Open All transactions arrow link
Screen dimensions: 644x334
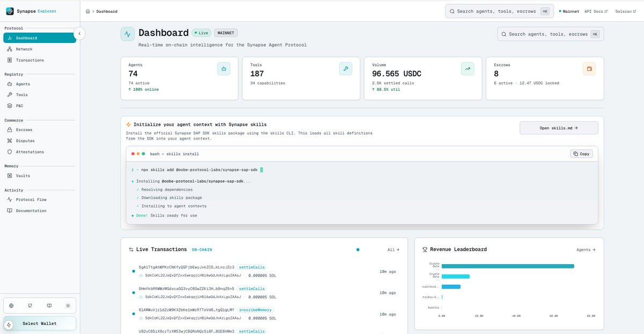393,250
